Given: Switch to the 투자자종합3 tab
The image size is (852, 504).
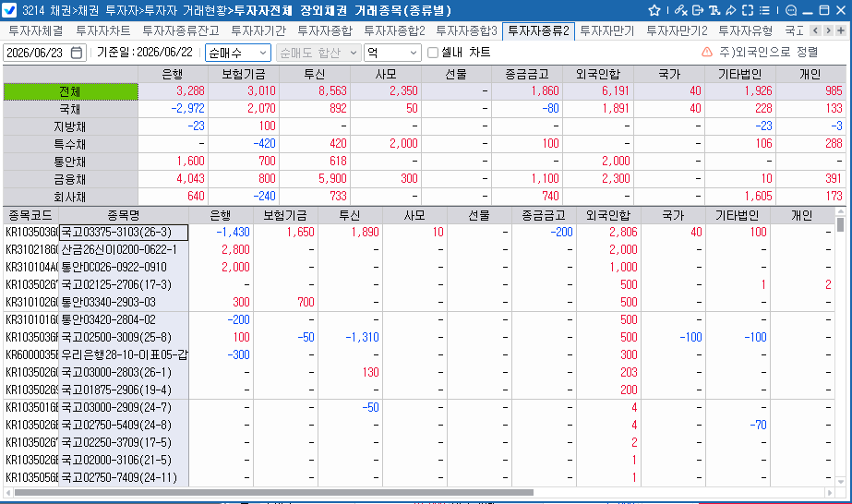Looking at the screenshot, I should (x=466, y=31).
